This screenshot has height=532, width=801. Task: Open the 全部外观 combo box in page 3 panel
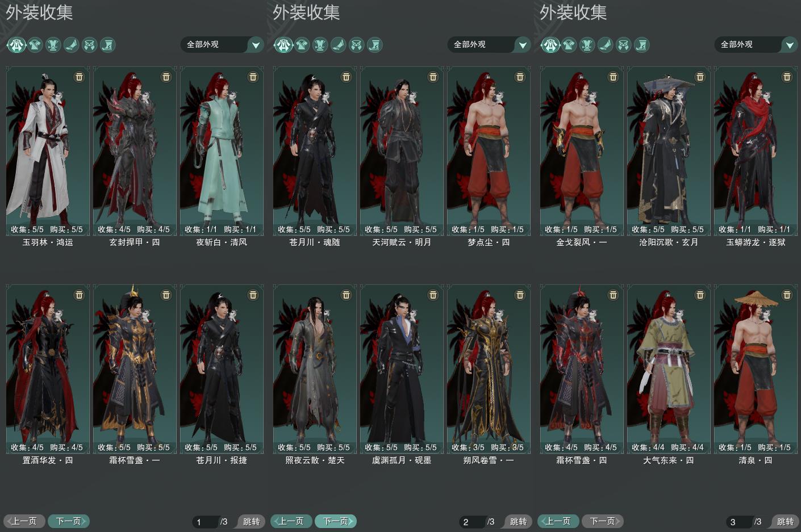tap(756, 44)
